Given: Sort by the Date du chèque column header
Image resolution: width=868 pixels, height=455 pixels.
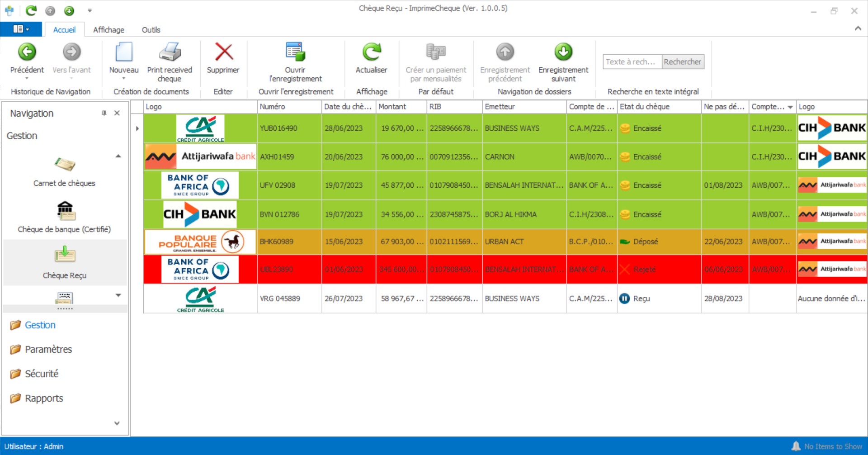Looking at the screenshot, I should [349, 107].
